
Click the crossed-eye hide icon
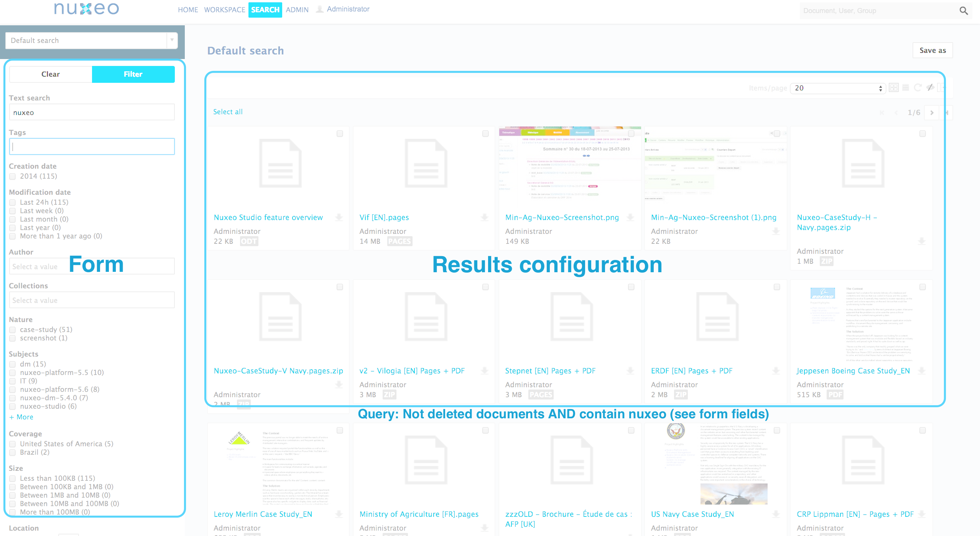pyautogui.click(x=930, y=88)
